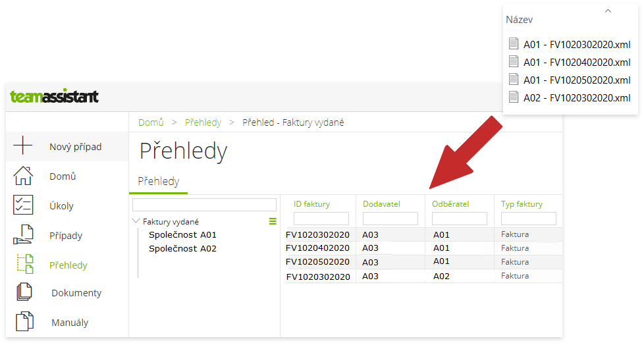Sort by the ID faktury column header

[x=311, y=203]
